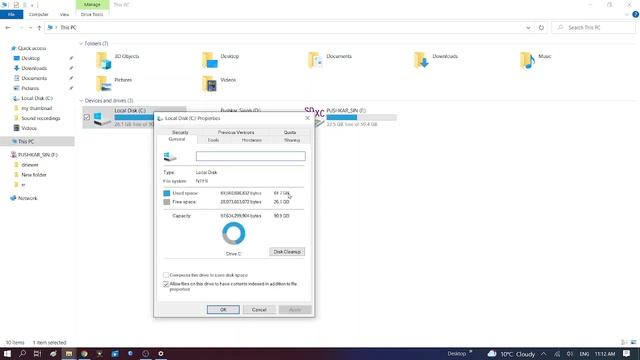The width and height of the screenshot is (640, 360).
Task: Open the Action Center notifications icon
Action: (627, 354)
